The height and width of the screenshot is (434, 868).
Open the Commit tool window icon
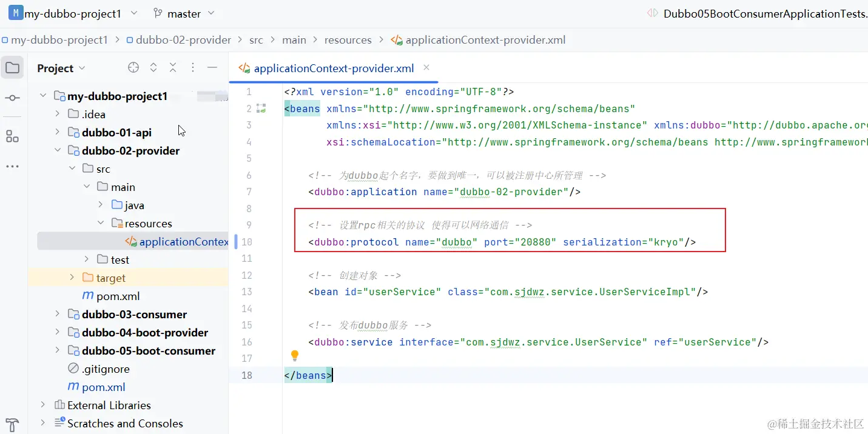pyautogui.click(x=12, y=98)
